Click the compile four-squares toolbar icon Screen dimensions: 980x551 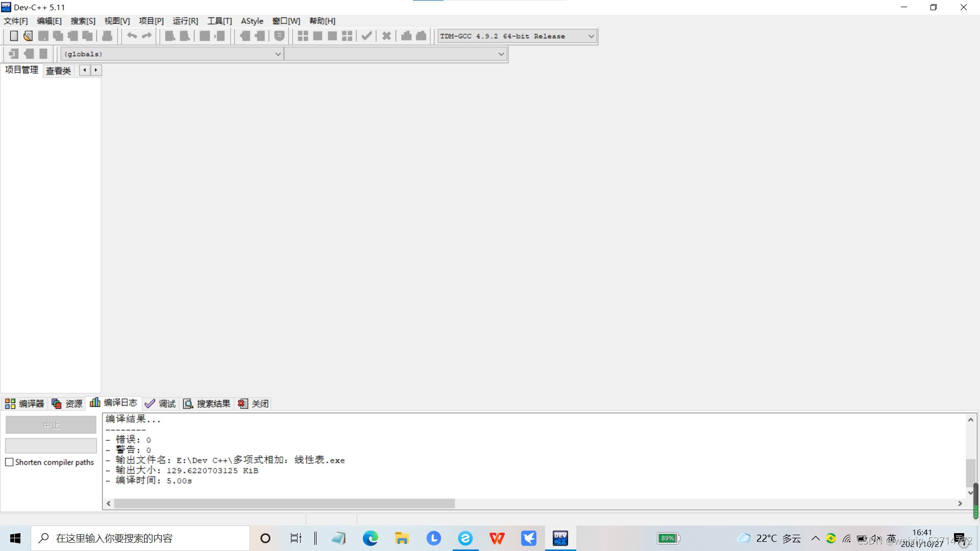(303, 36)
